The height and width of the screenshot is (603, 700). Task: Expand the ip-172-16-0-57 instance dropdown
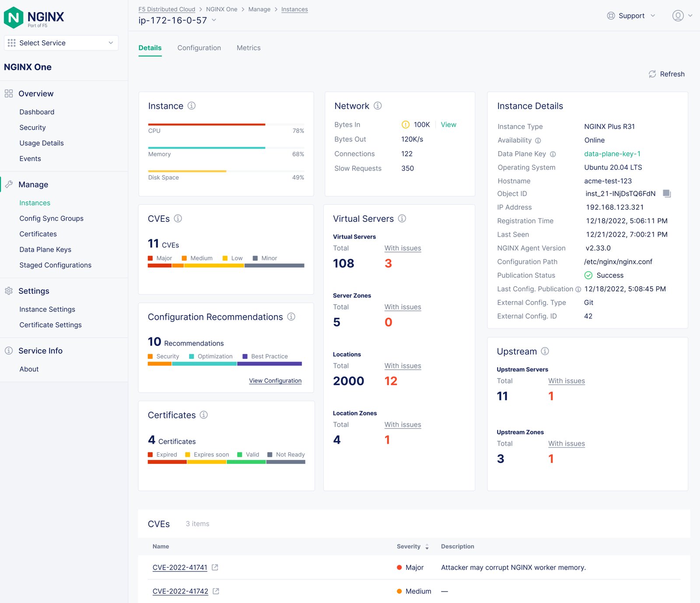(214, 20)
